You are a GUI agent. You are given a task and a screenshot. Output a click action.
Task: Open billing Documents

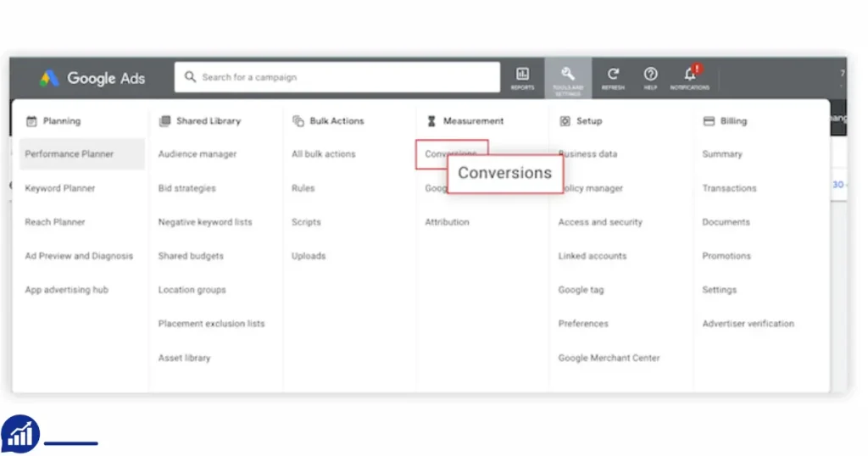pyautogui.click(x=726, y=222)
